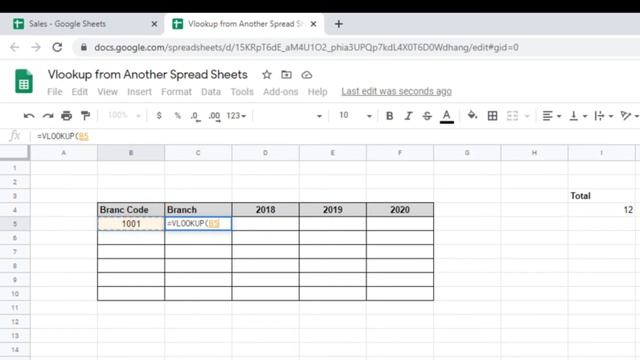Image resolution: width=640 pixels, height=360 pixels.
Task: Select the 'Branc Code' header cell
Action: pyautogui.click(x=131, y=210)
